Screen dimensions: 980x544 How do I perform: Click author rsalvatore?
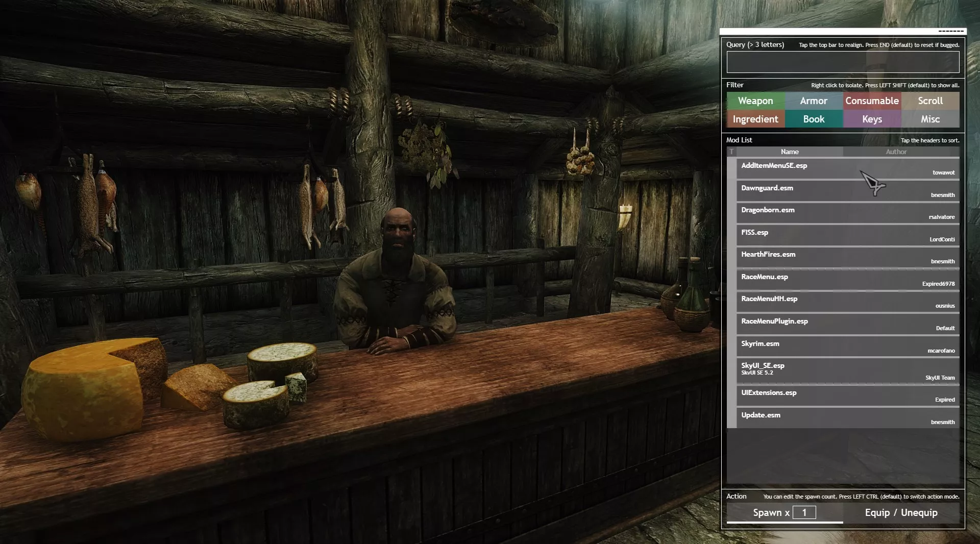tap(941, 217)
